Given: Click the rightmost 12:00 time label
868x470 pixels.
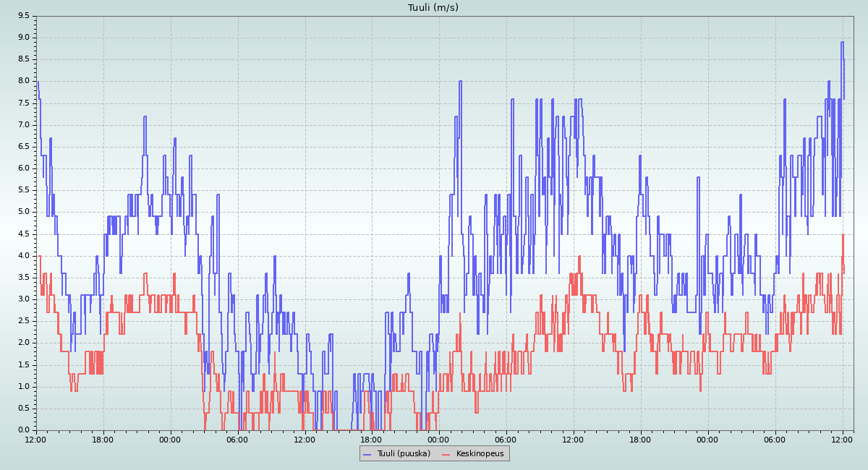Looking at the screenshot, I should (x=842, y=439).
